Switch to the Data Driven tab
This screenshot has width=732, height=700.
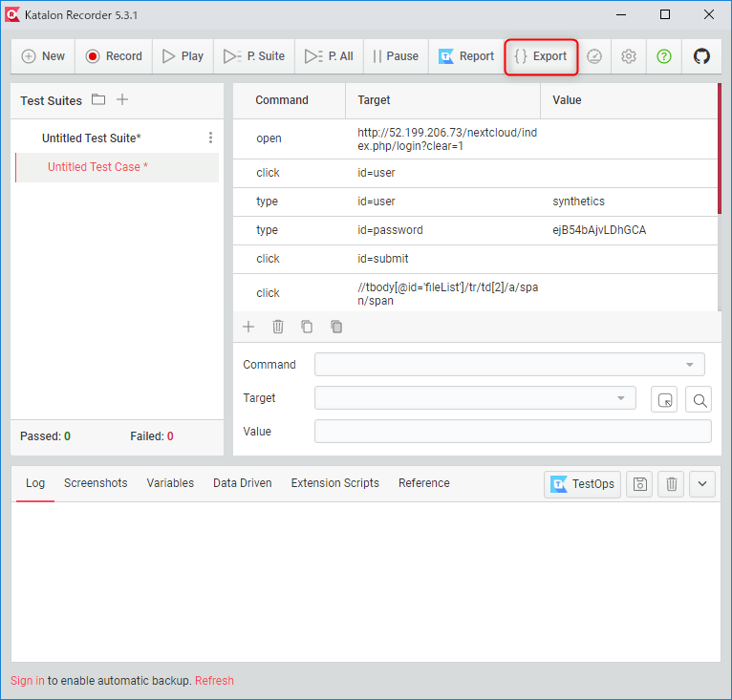click(x=243, y=483)
